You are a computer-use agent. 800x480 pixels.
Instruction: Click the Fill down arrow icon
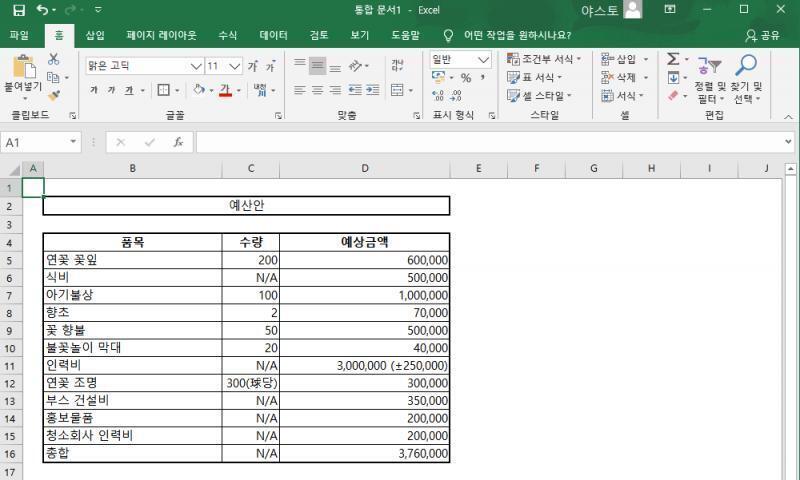pyautogui.click(x=673, y=78)
